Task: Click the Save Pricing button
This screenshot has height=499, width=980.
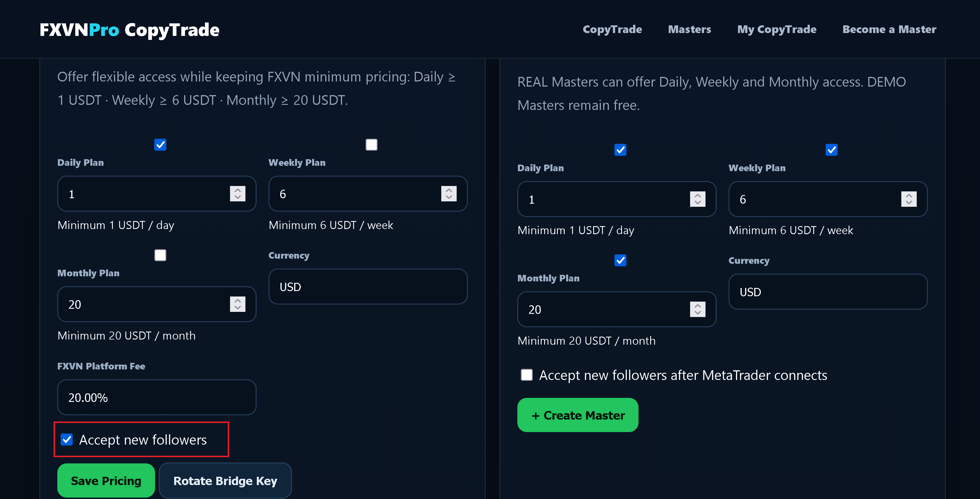Action: click(x=106, y=480)
